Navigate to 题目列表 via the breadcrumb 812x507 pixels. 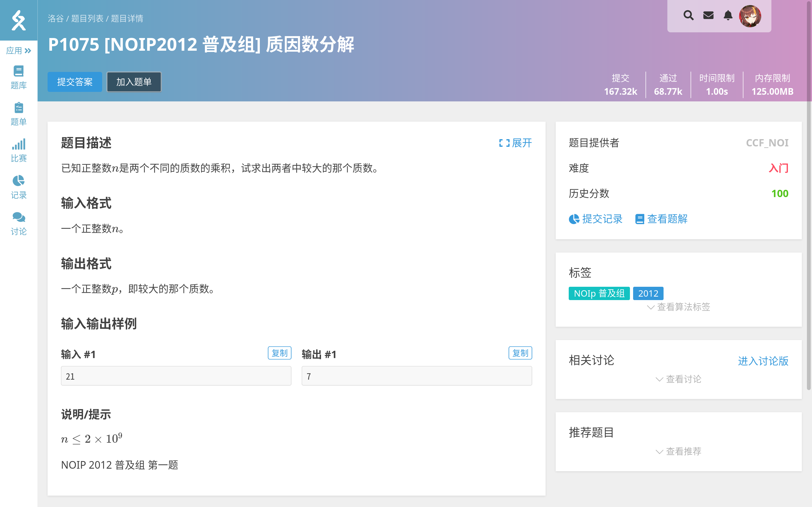(x=87, y=19)
